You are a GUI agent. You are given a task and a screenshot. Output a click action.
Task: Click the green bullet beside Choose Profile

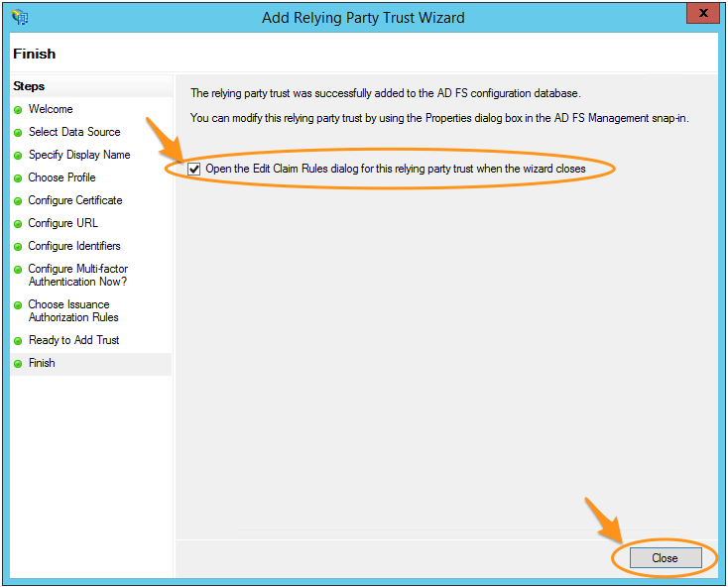[x=18, y=178]
